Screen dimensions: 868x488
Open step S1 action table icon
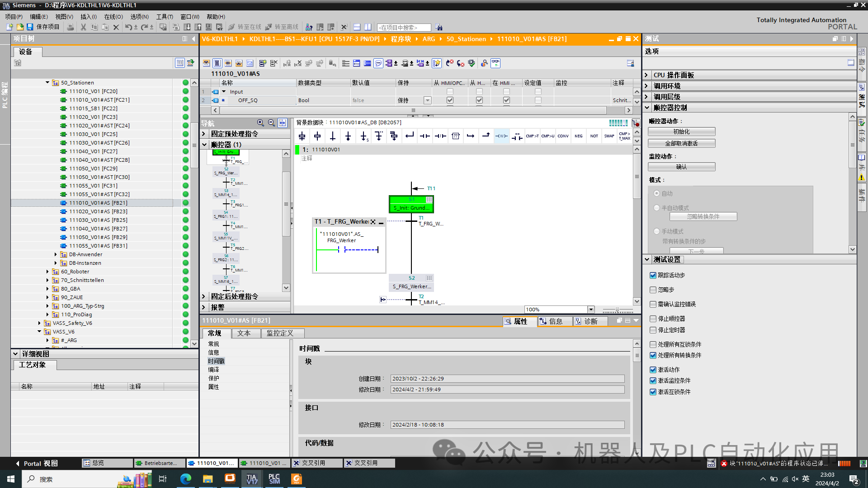pyautogui.click(x=429, y=200)
